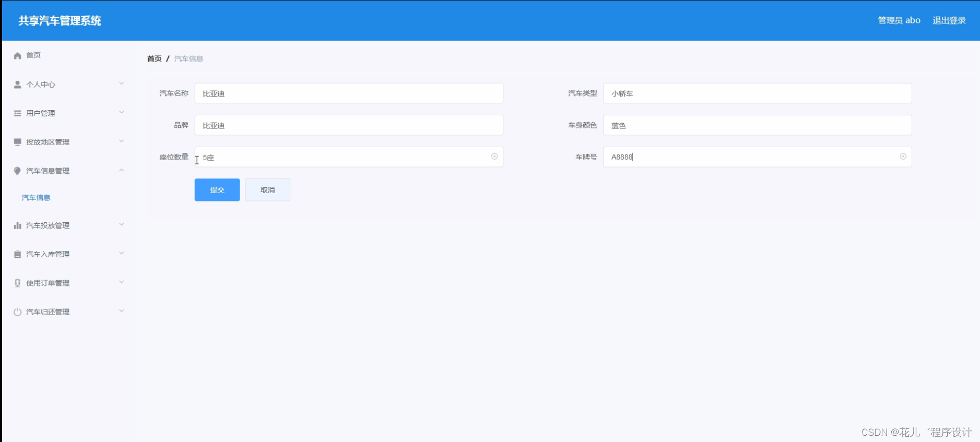Expand the 使用订单管理 chevron
The height and width of the screenshot is (442, 980).
122,282
